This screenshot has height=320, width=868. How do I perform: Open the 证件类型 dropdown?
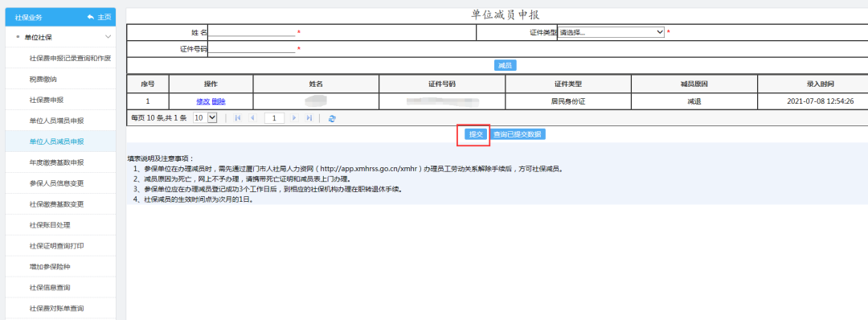[611, 32]
